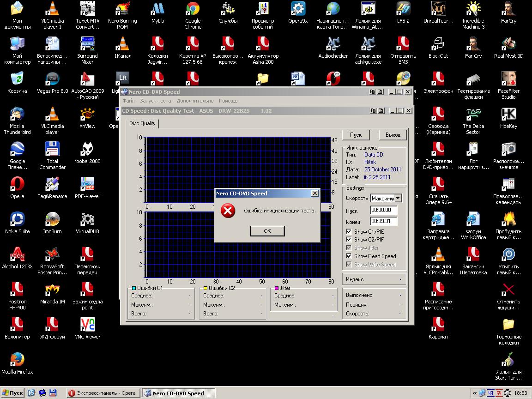Open the Дополнительно menu
Image resolution: width=532 pixels, height=399 pixels.
[x=195, y=101]
